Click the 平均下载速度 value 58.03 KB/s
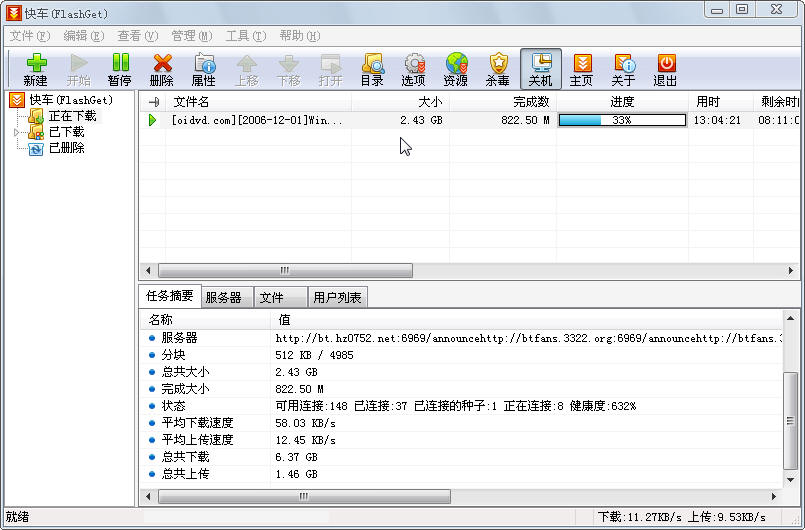This screenshot has width=805, height=530. pyautogui.click(x=305, y=423)
